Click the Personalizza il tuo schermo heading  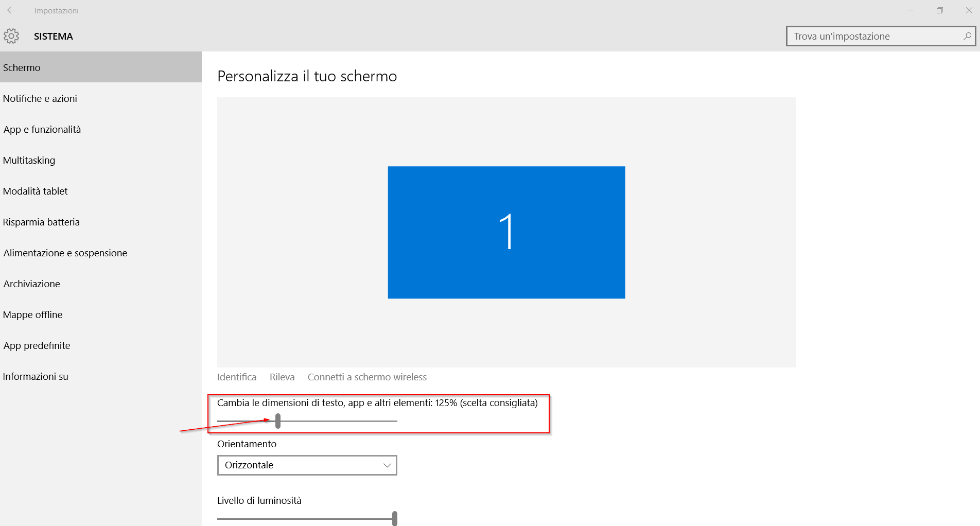point(307,76)
